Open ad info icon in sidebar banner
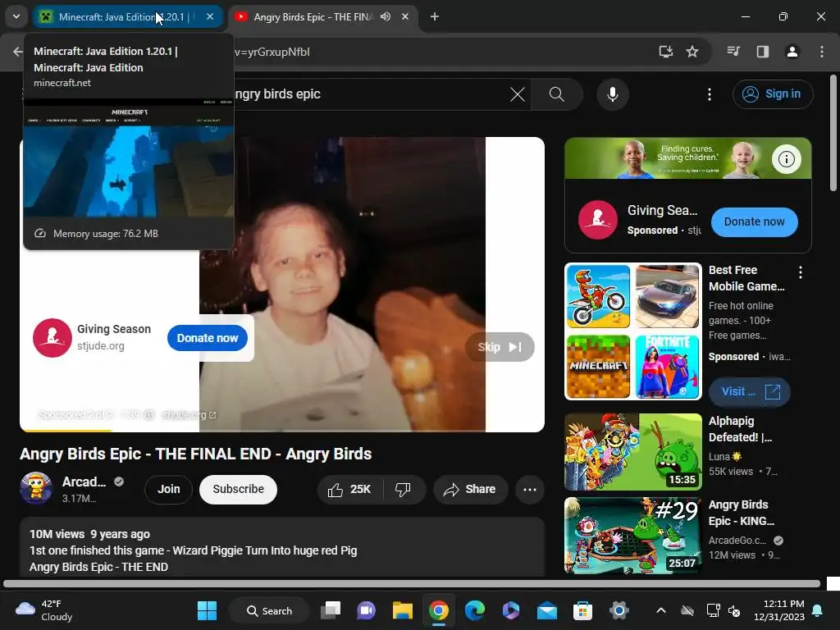840x630 pixels. (786, 159)
